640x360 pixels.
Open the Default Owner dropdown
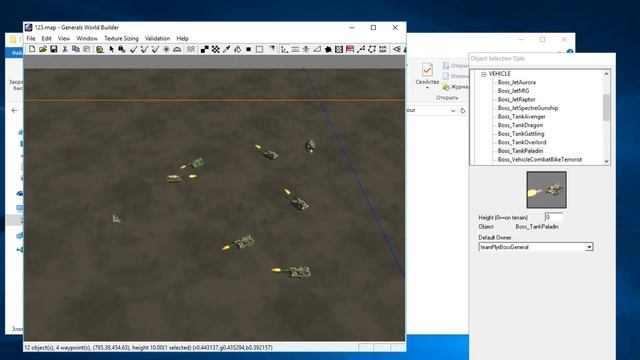pyautogui.click(x=589, y=247)
